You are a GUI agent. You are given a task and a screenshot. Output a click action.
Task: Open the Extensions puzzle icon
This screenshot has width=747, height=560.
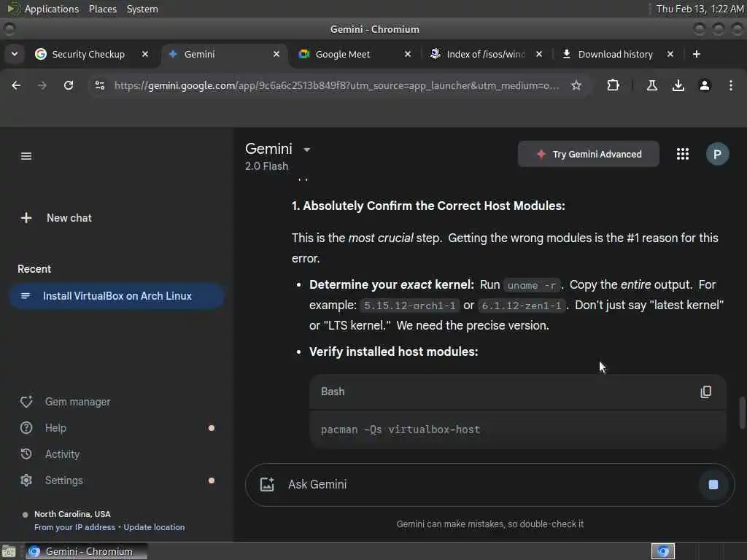tap(613, 85)
